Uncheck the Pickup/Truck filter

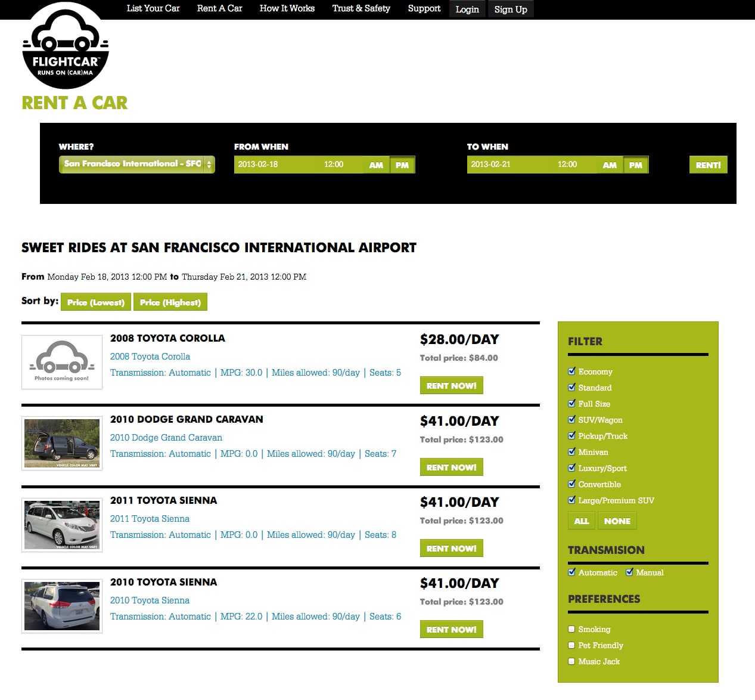coord(572,435)
